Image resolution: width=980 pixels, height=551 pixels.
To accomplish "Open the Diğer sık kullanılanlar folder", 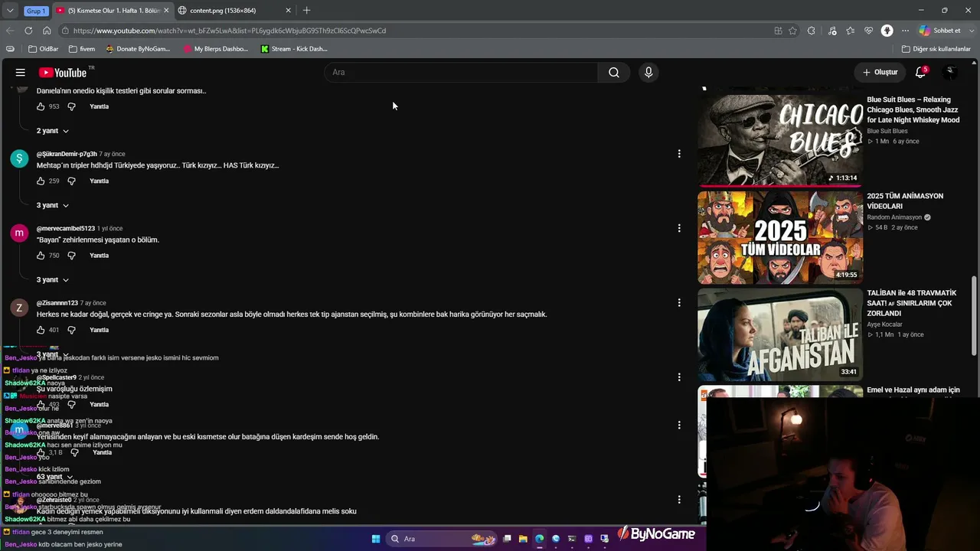I will (x=936, y=49).
